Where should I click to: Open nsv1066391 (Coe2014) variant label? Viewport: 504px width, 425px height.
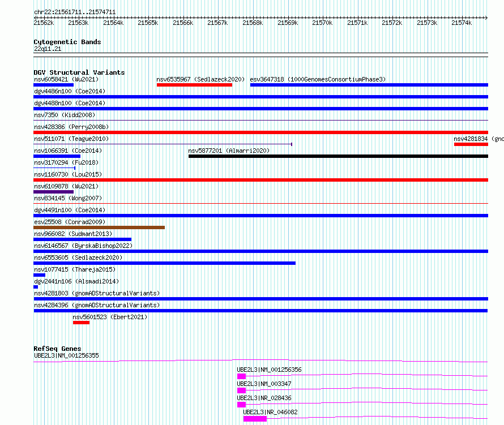68,151
